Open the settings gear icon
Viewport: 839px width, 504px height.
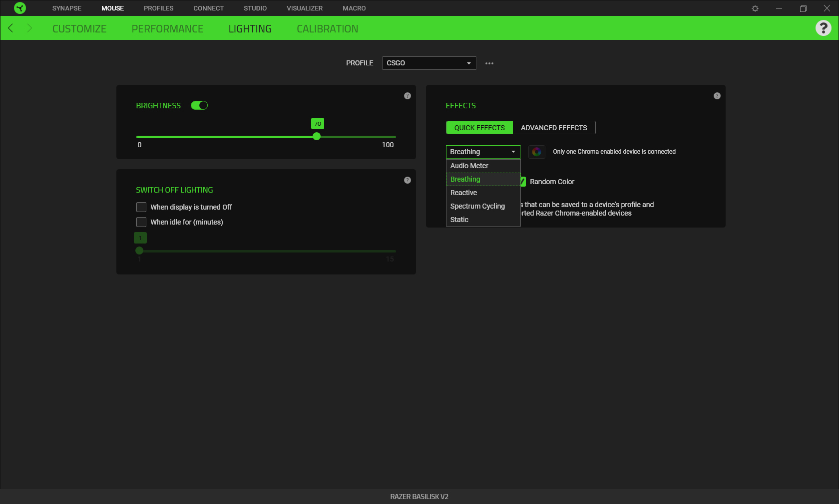[755, 8]
